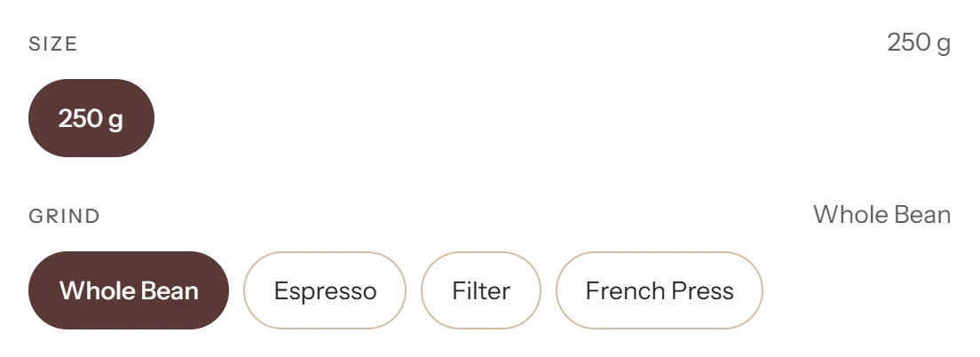Click the Whole Bean value text beside GRIND

click(x=881, y=215)
